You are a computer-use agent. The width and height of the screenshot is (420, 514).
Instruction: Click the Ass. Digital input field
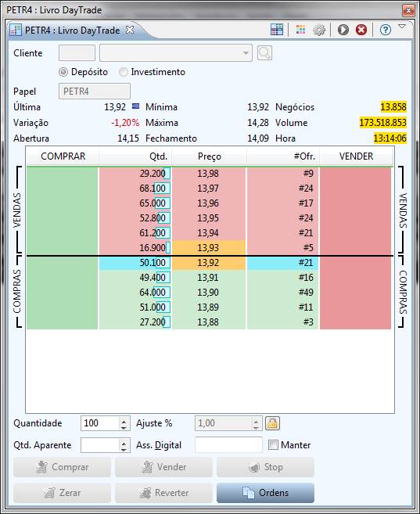pyautogui.click(x=228, y=445)
